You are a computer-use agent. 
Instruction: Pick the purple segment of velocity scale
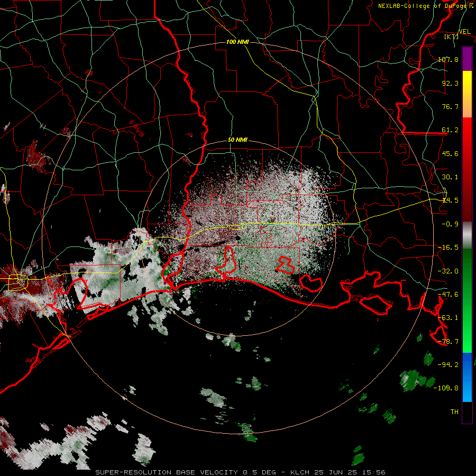467,59
